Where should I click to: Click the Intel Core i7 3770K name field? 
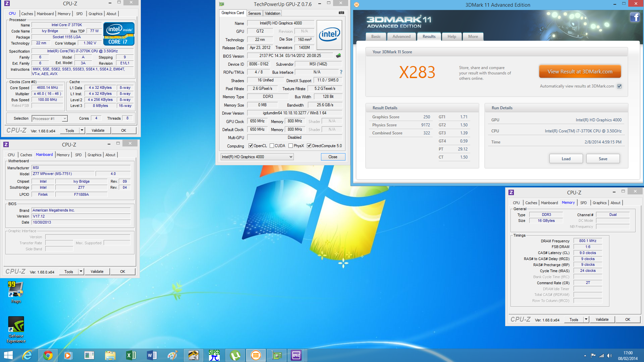point(66,25)
